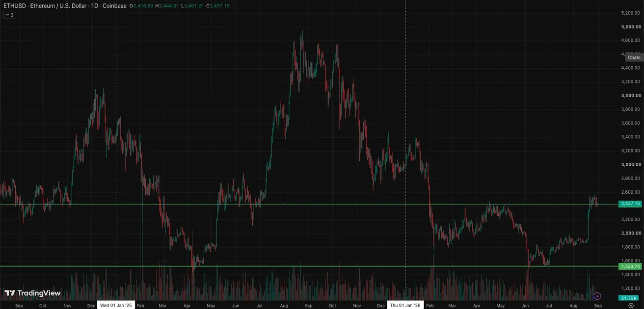Click the 3,400.00 price axis label
Viewport: 644px width, 309px height.
(x=631, y=136)
